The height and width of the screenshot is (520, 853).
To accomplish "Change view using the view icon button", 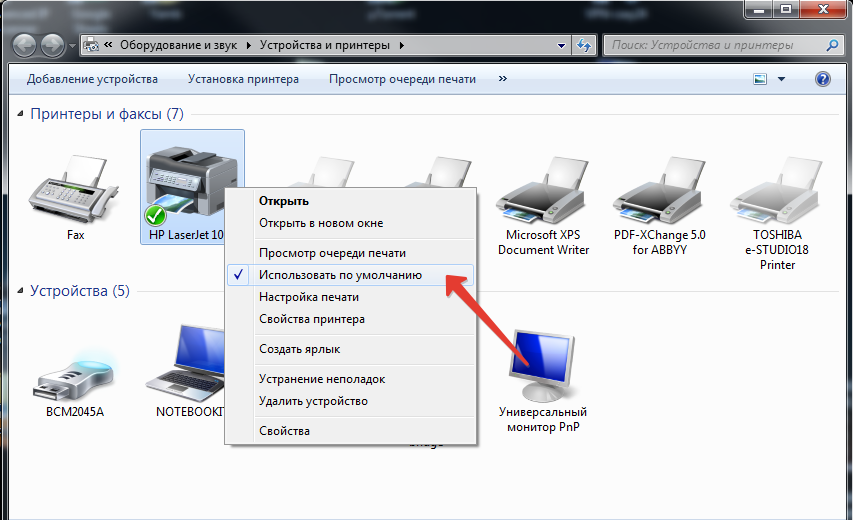I will (760, 79).
